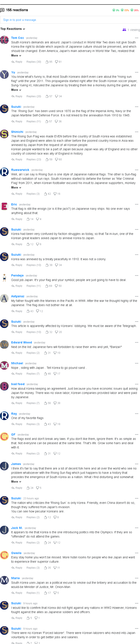Click reply arrow on Eric's comment
The width and height of the screenshot is (140, 644).
pos(13,219)
